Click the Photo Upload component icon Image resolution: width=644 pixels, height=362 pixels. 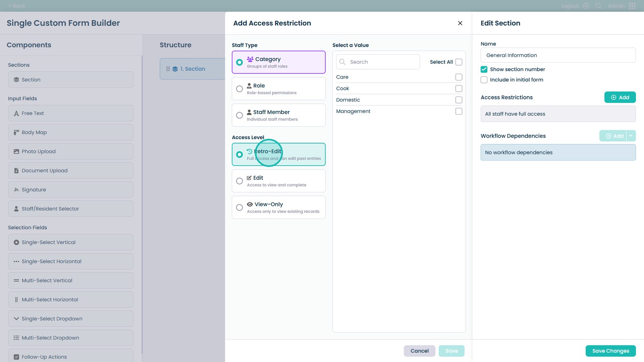click(x=17, y=152)
